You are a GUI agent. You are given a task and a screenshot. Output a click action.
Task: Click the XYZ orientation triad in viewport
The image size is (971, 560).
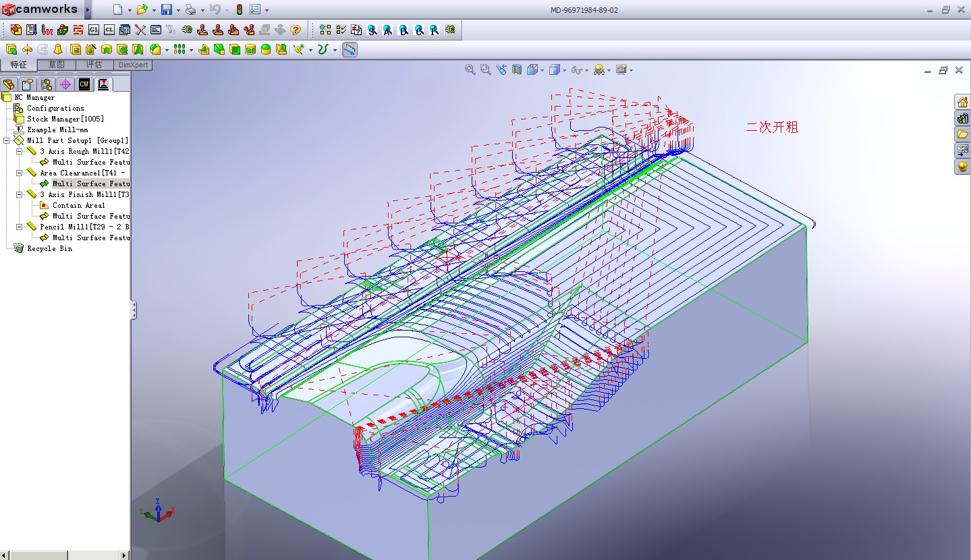(157, 510)
